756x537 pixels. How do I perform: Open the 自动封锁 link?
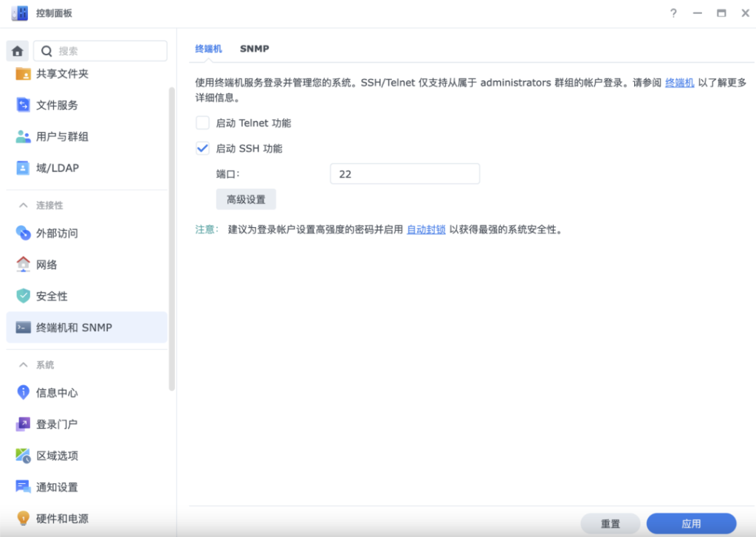pyautogui.click(x=426, y=229)
